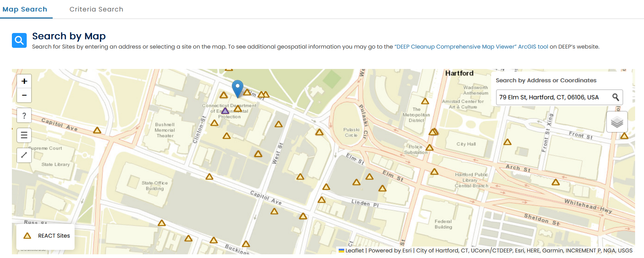Click the magnifier in the address search box
Image resolution: width=644 pixels, height=258 pixels.
click(616, 97)
